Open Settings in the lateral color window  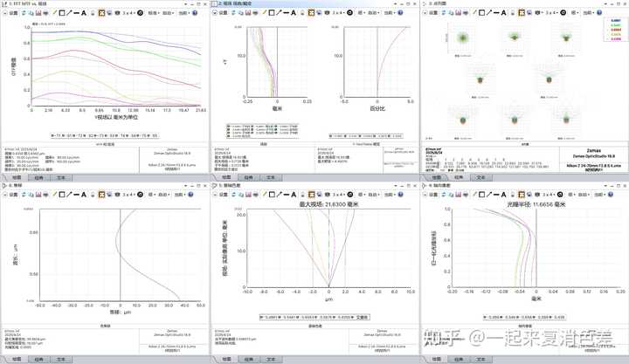pyautogui.click(x=221, y=195)
